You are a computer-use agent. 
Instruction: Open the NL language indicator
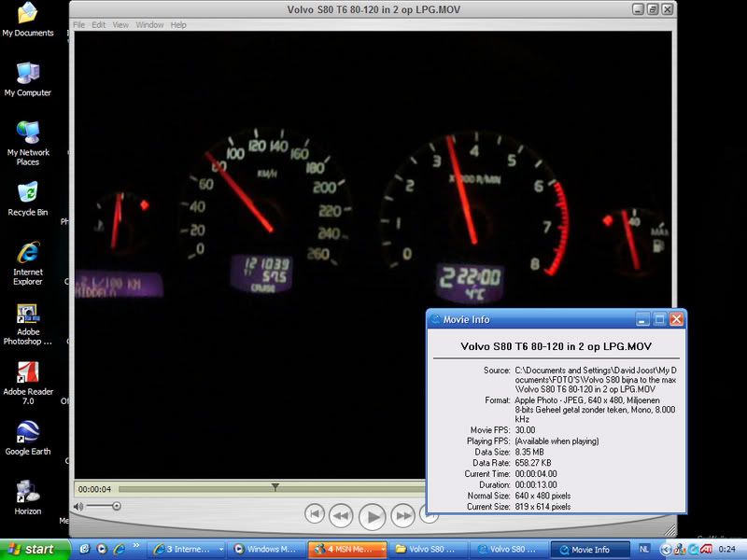point(643,550)
